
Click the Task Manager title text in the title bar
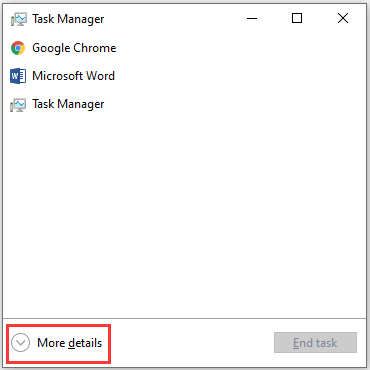coord(68,19)
